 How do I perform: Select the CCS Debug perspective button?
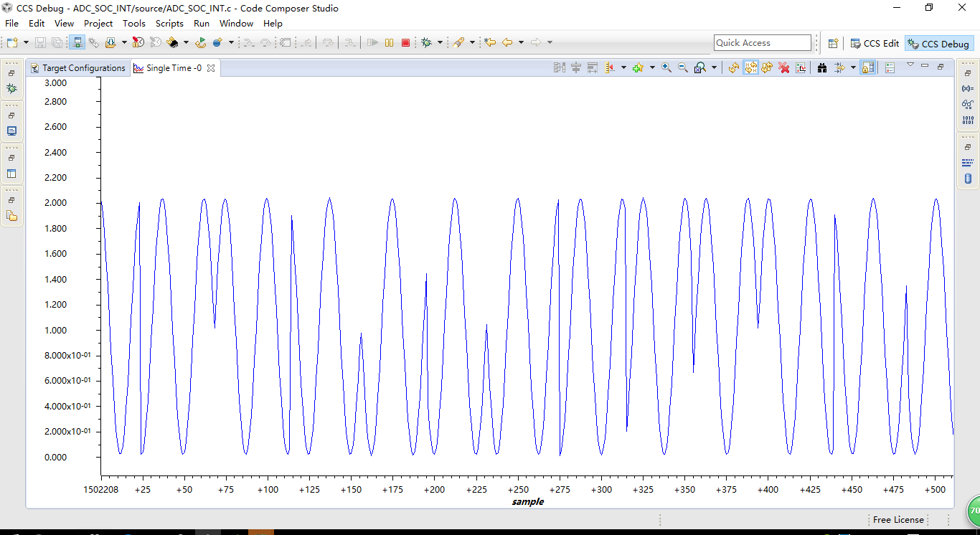938,44
